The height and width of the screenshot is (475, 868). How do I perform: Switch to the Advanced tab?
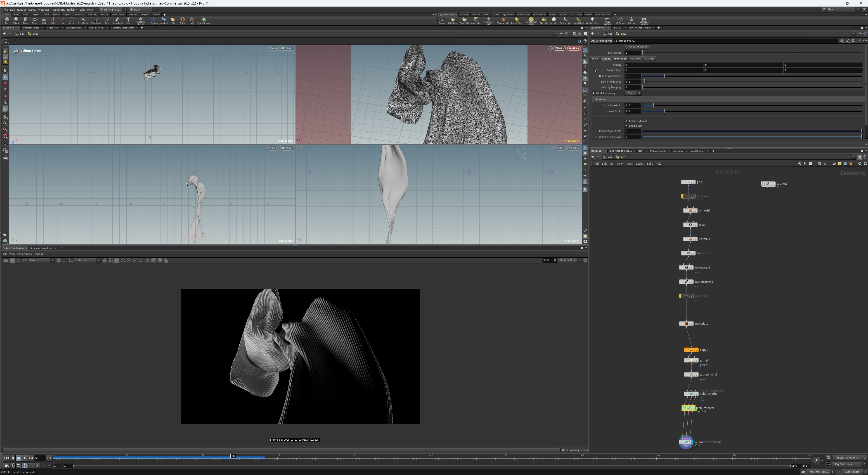coord(636,59)
